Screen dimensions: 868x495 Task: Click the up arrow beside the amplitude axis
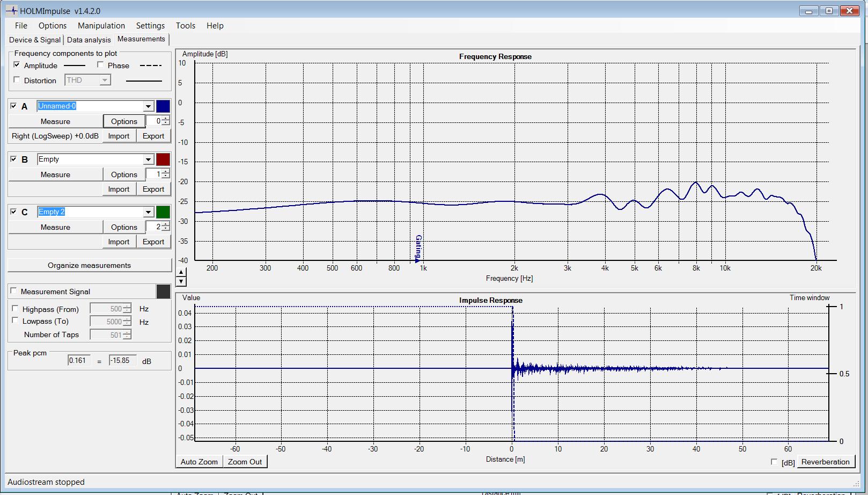coord(181,272)
